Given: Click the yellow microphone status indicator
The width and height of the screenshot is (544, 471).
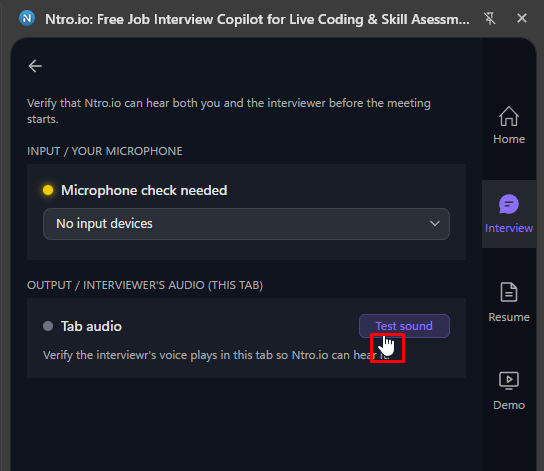Looking at the screenshot, I should click(x=48, y=190).
